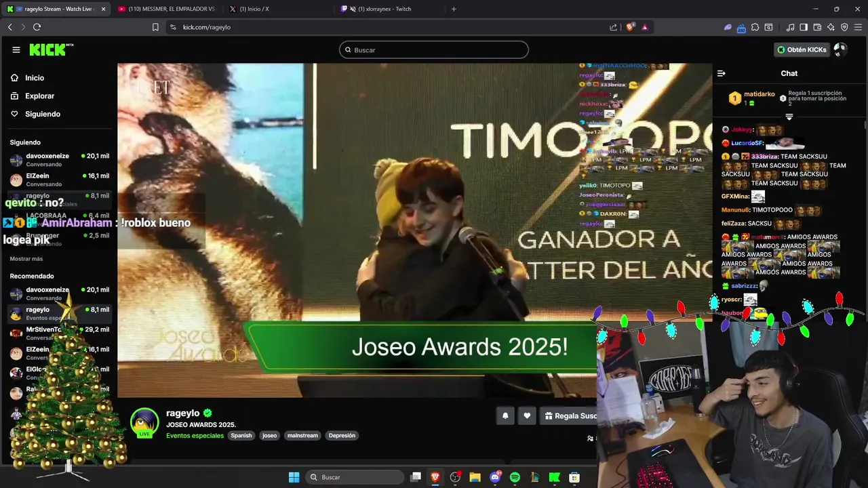
Task: Switch to the MESSMER, EL EMPALADOR tab
Action: pyautogui.click(x=166, y=9)
